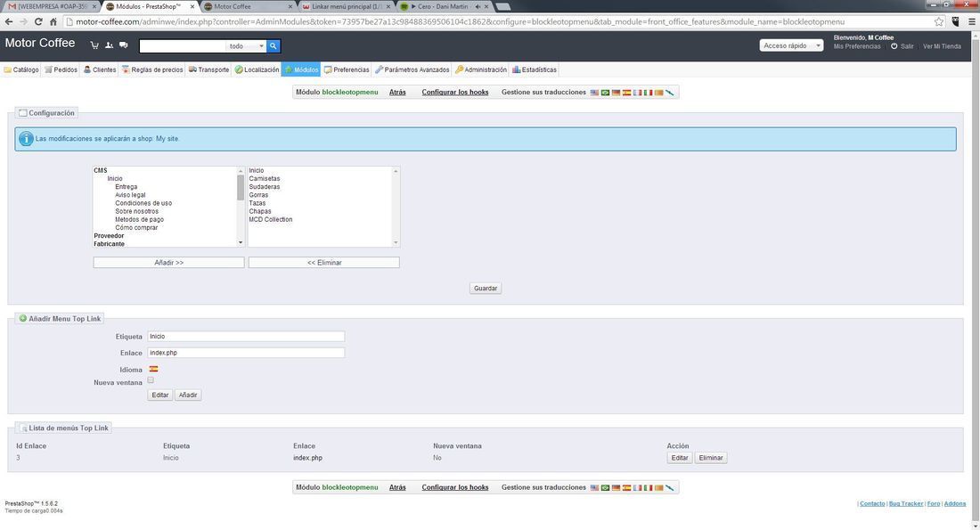980x530 pixels.
Task: Click the US flag in lower translations bar
Action: [x=594, y=487]
